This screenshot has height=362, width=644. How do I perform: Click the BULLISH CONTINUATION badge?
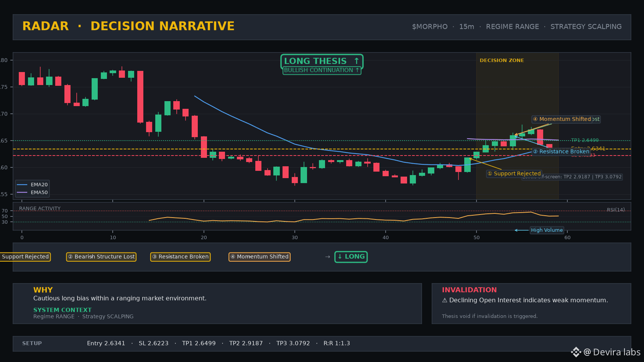pyautogui.click(x=322, y=70)
